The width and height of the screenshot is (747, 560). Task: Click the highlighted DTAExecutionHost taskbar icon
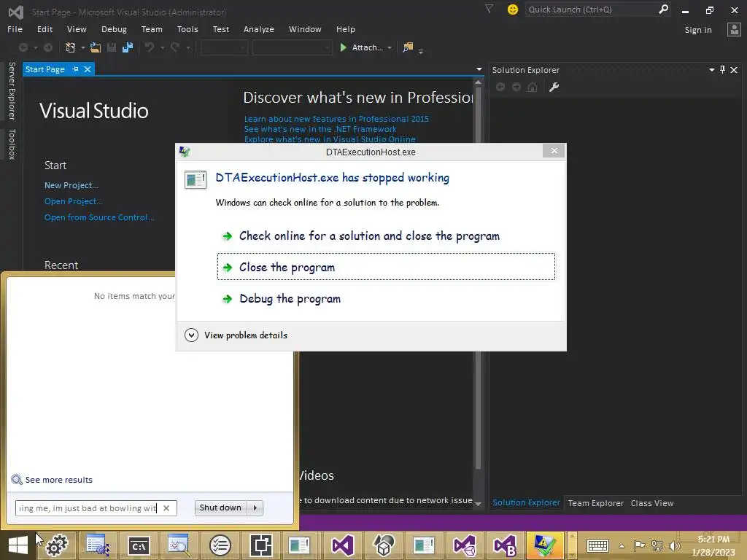point(545,545)
